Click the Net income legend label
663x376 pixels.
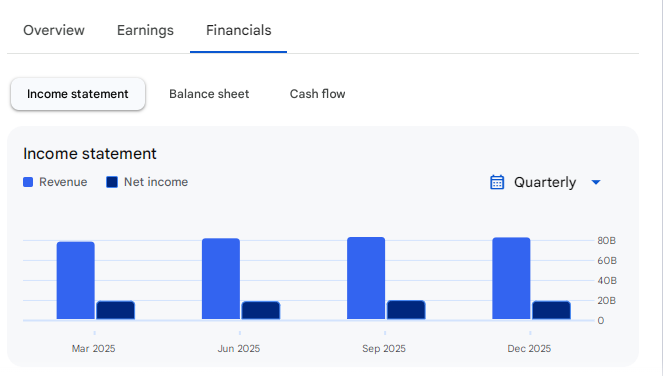[x=156, y=182]
